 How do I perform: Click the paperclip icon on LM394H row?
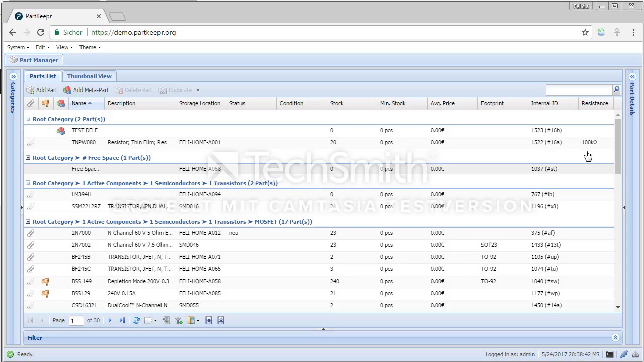click(x=31, y=195)
